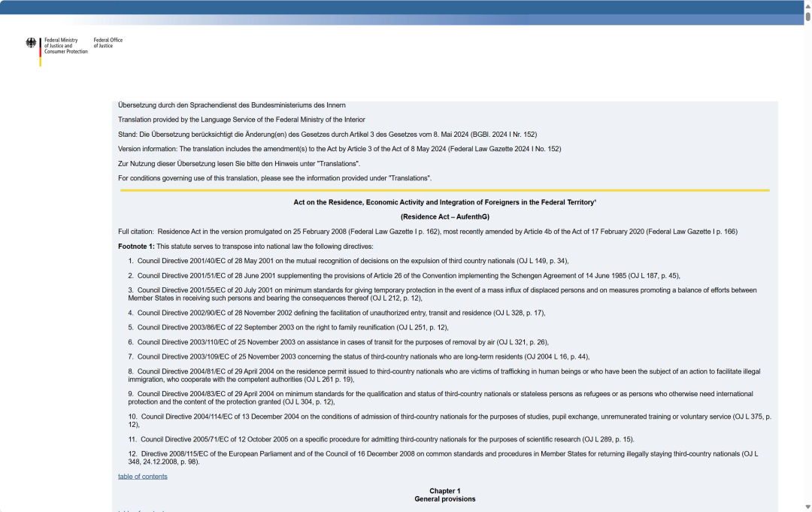Click "Translation provided by the Language Service" line
This screenshot has width=812, height=512.
click(x=241, y=120)
